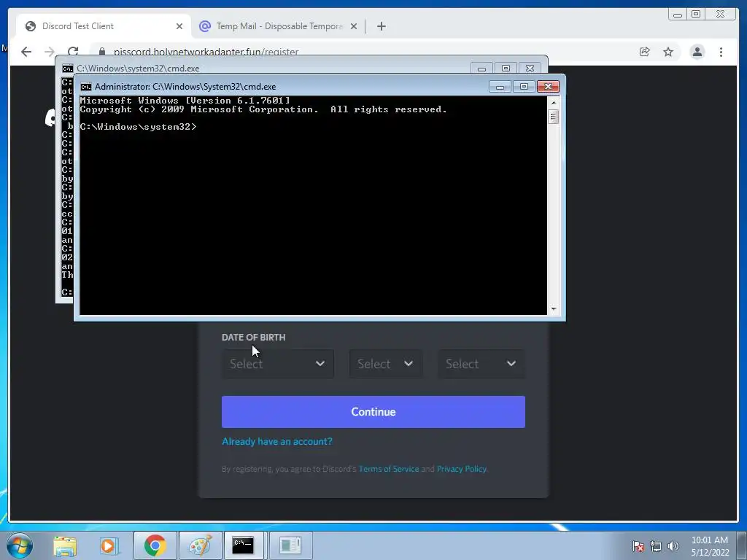Click the volume speaker tray icon
Screen dimensions: 747x560
coord(673,546)
